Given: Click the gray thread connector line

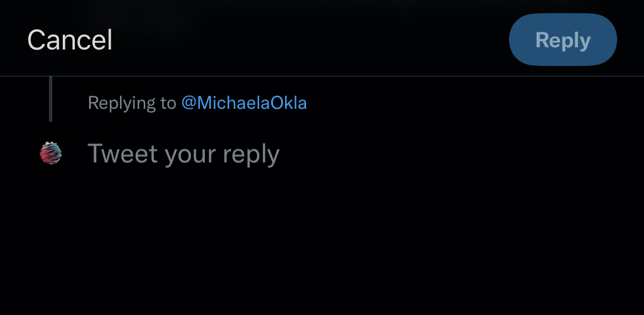Looking at the screenshot, I should [51, 99].
